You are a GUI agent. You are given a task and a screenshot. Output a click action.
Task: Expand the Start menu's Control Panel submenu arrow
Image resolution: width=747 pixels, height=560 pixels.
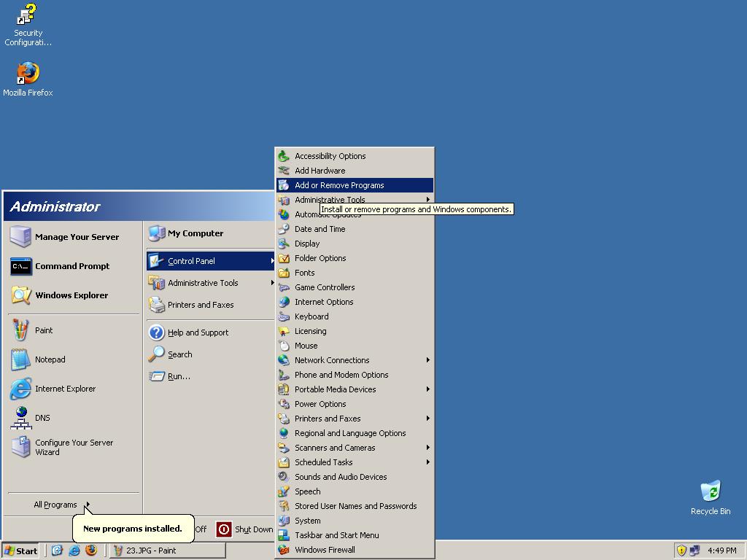click(272, 261)
